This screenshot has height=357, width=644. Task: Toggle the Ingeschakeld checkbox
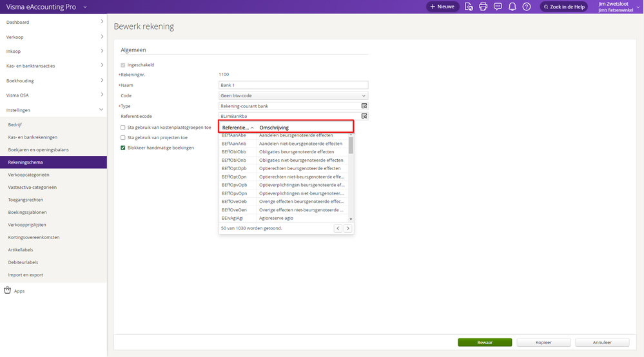pyautogui.click(x=122, y=65)
